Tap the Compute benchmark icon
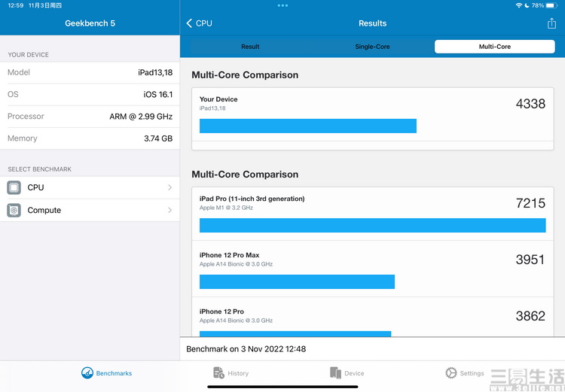Screen dimensions: 565x392 (x=14, y=210)
